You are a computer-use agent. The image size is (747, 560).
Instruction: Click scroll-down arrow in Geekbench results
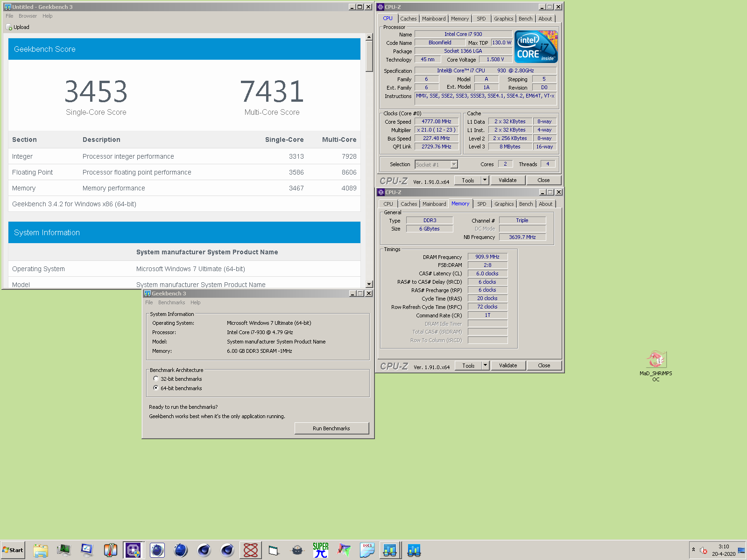[x=369, y=284]
